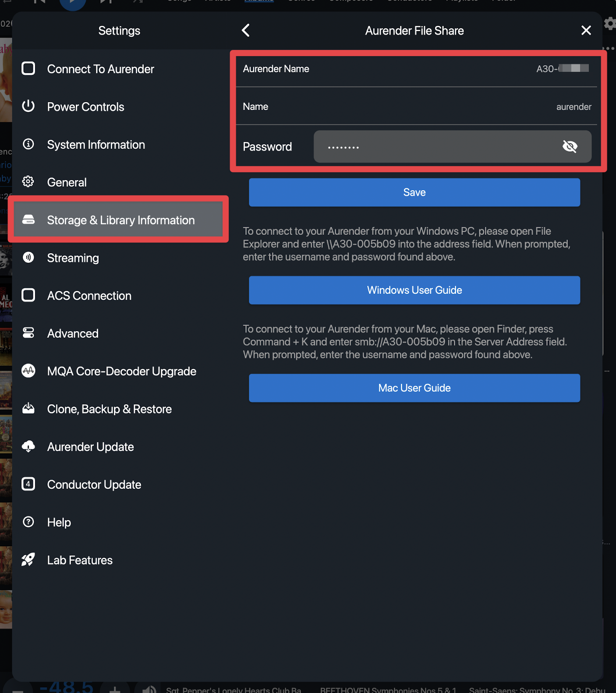
Task: Go back using the left chevron
Action: pos(246,30)
